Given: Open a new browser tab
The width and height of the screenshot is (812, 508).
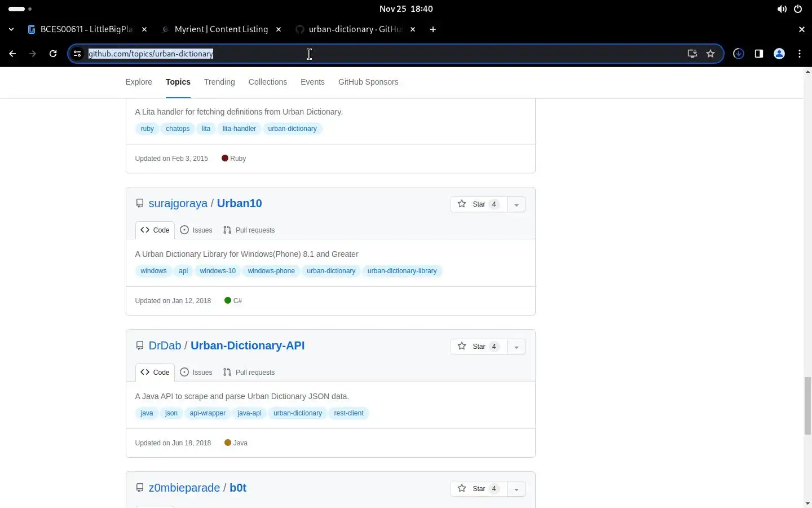Looking at the screenshot, I should pos(433,29).
